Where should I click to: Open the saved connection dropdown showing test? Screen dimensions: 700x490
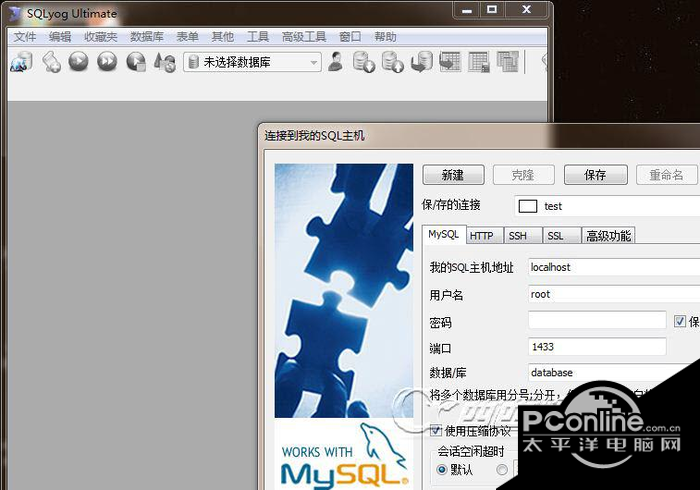607,206
